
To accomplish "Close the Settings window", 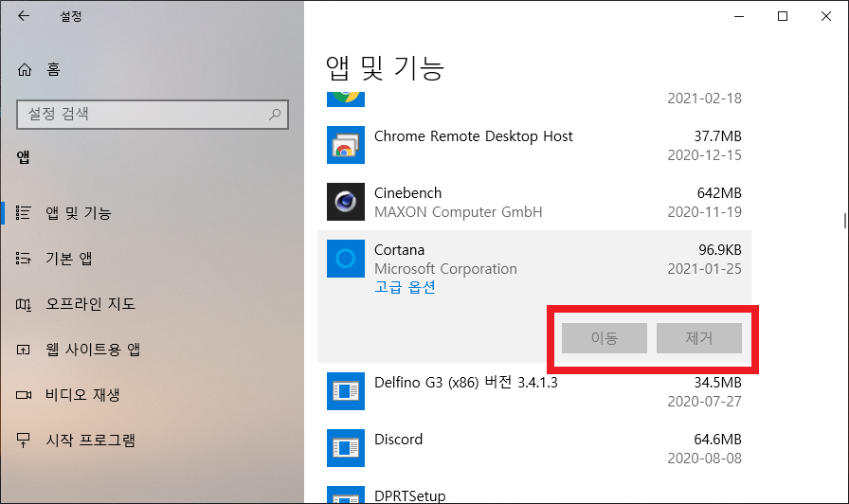I will tap(825, 16).
